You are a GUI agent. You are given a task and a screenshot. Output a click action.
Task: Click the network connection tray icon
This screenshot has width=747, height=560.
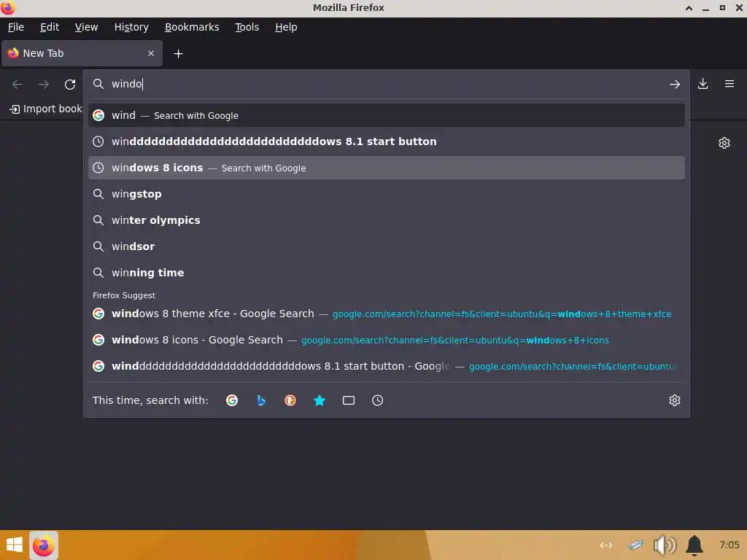pyautogui.click(x=606, y=545)
